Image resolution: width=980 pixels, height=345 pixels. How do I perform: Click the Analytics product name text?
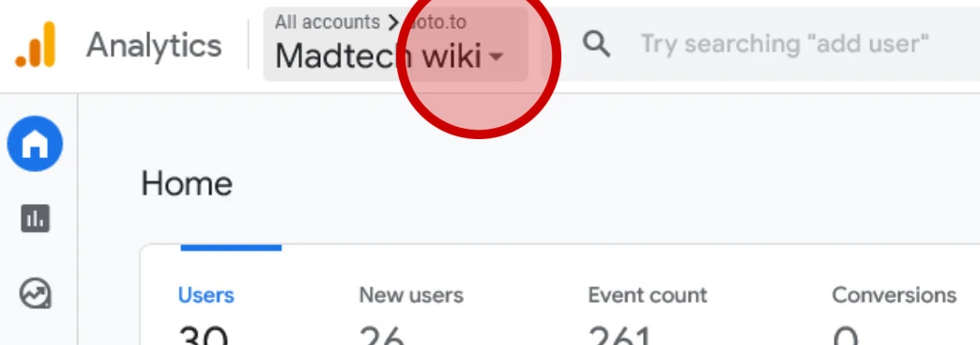click(x=154, y=46)
